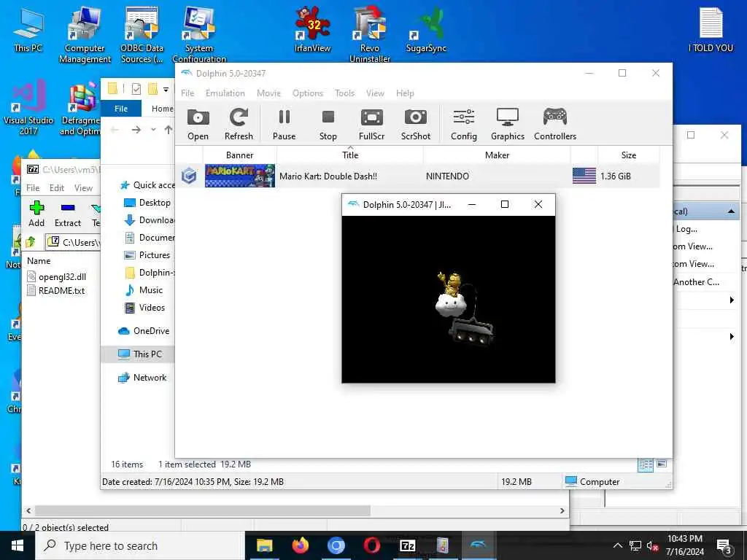Open Dolphin's View menu
The width and height of the screenshot is (747, 560).
pos(375,93)
